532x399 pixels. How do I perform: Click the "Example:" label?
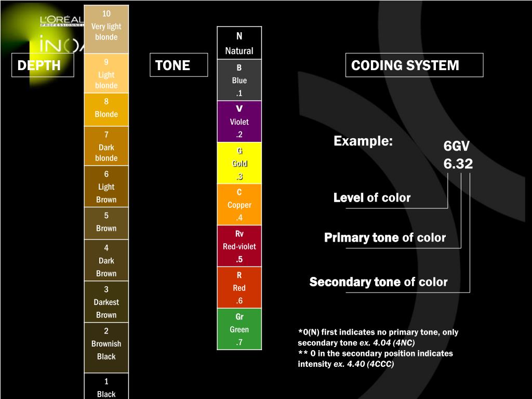(363, 141)
